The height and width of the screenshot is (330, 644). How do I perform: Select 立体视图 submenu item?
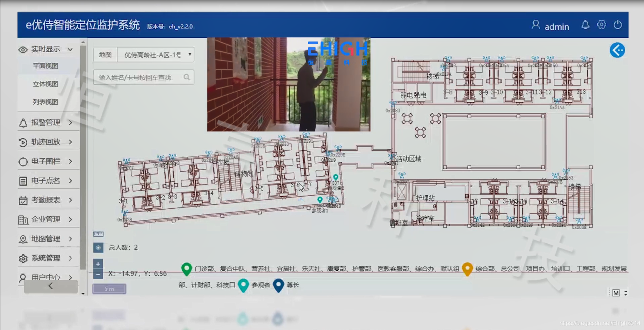point(45,84)
